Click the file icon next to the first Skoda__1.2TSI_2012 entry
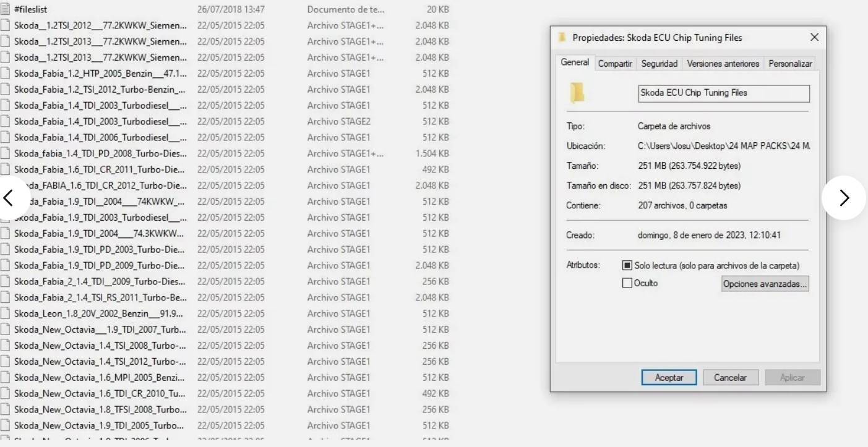 coord(5,25)
